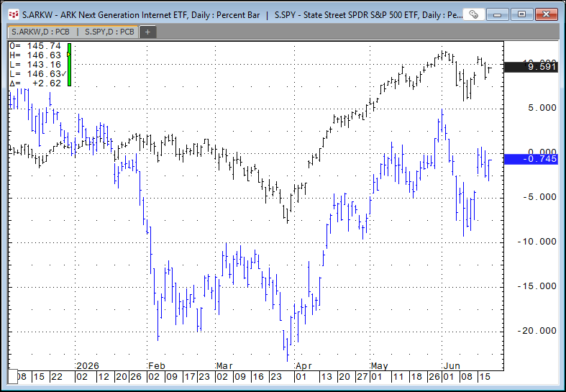Click the window title bar text
The width and height of the screenshot is (566, 392).
(x=242, y=15)
